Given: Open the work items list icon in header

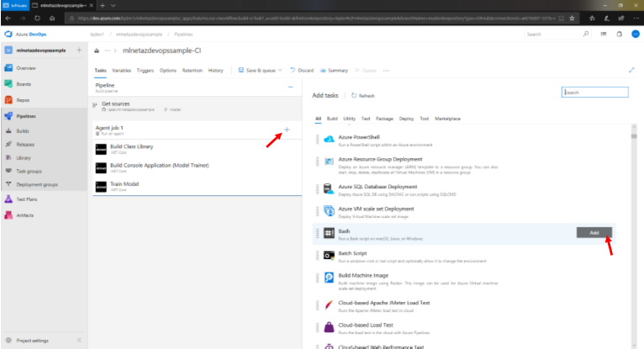Looking at the screenshot, I should tap(604, 34).
